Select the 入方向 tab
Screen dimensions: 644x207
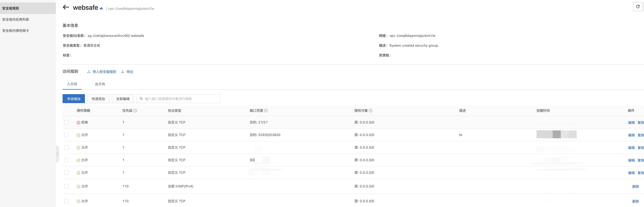coord(72,84)
